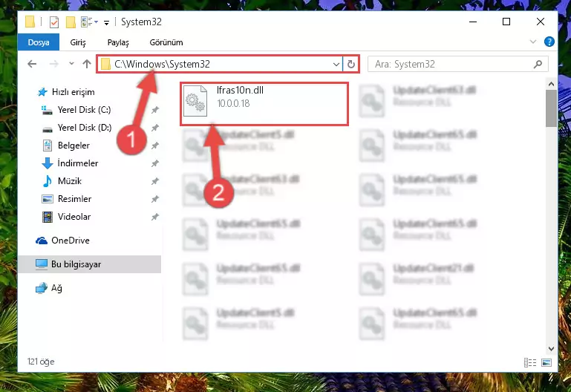Expand the ribbon using the chevron

click(533, 42)
